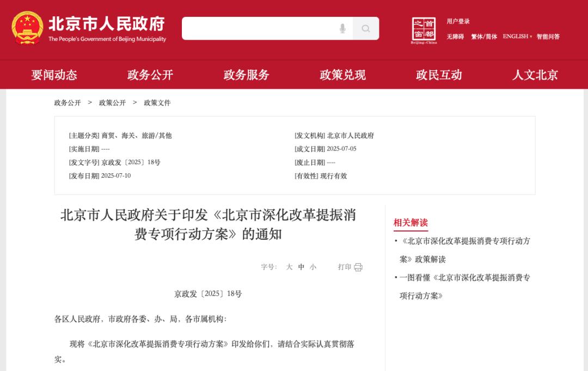Click the microphone voice search icon
Viewport: 588px width, 371px height.
point(342,28)
